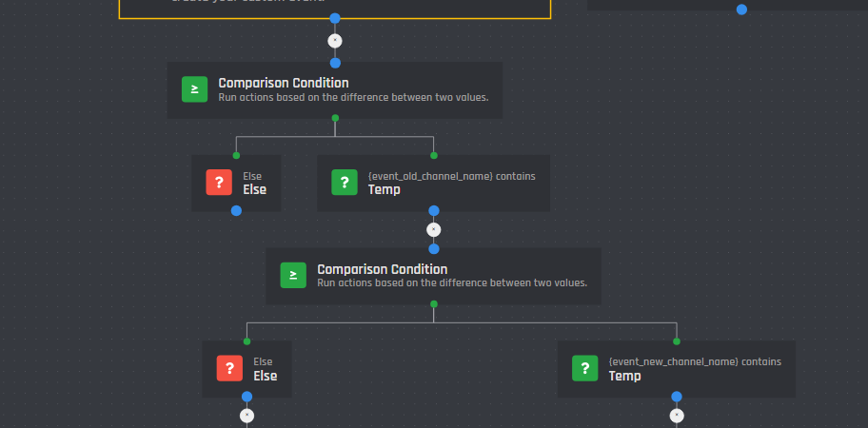Click the red question icon on lower Else block

click(x=229, y=368)
